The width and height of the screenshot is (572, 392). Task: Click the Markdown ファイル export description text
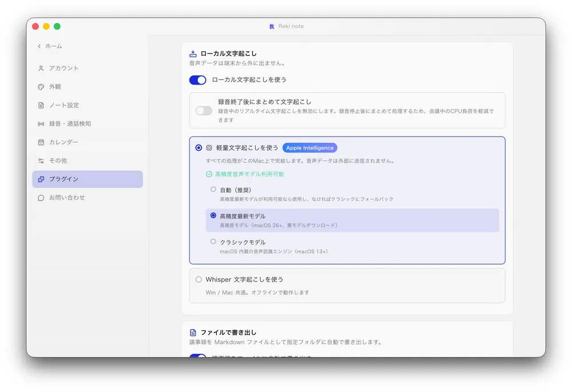click(x=285, y=342)
